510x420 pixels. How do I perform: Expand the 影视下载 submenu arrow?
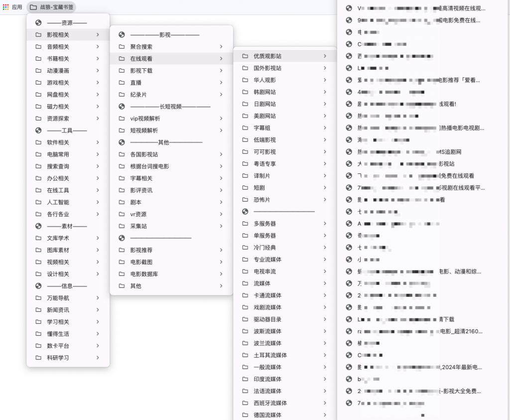pyautogui.click(x=221, y=71)
